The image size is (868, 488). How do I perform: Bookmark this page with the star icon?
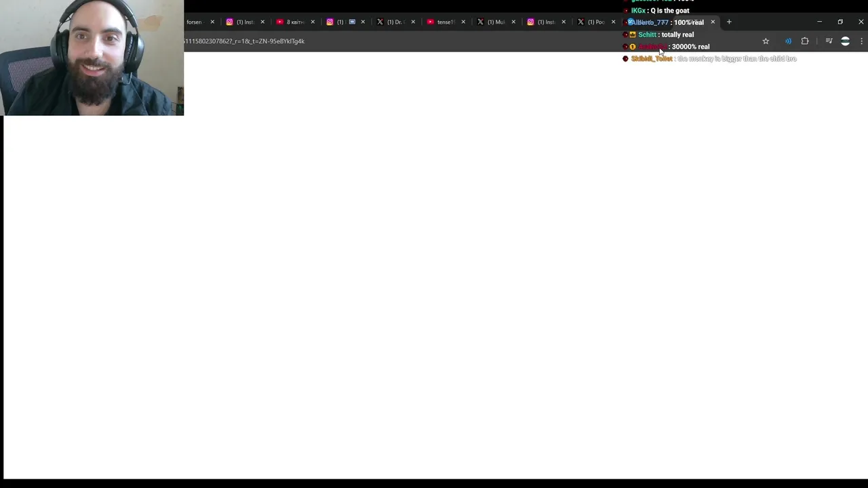(766, 41)
